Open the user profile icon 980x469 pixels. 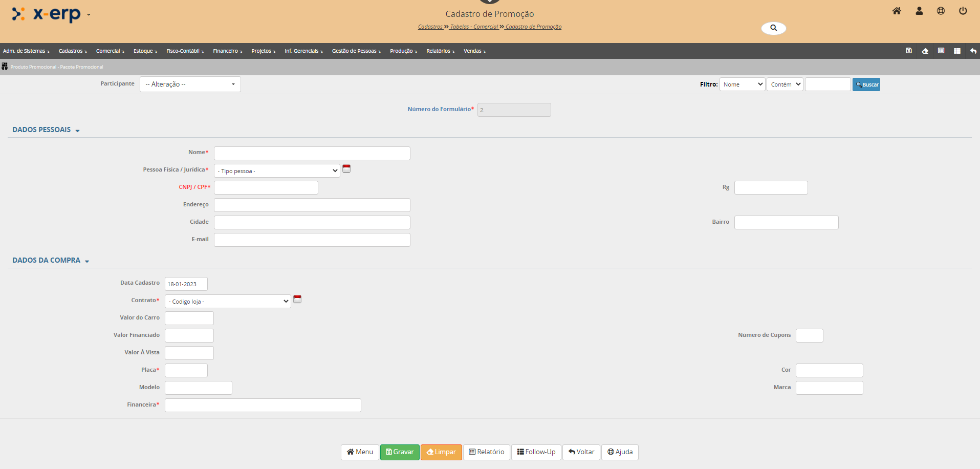(x=919, y=11)
